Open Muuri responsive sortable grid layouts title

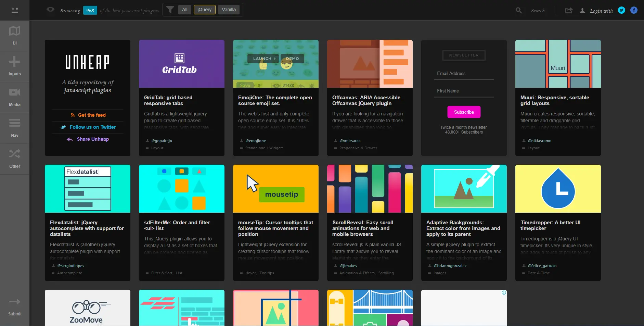click(555, 100)
